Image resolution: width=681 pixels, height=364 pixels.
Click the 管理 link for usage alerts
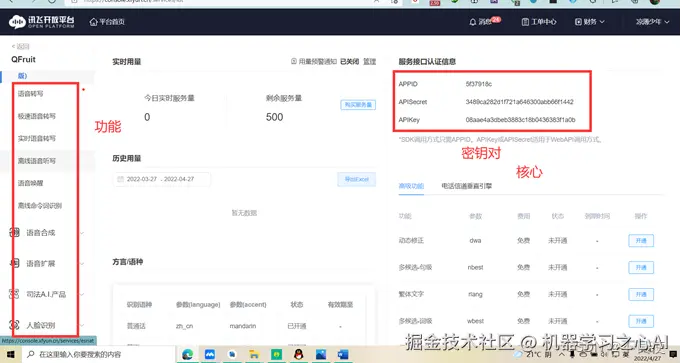tap(370, 62)
